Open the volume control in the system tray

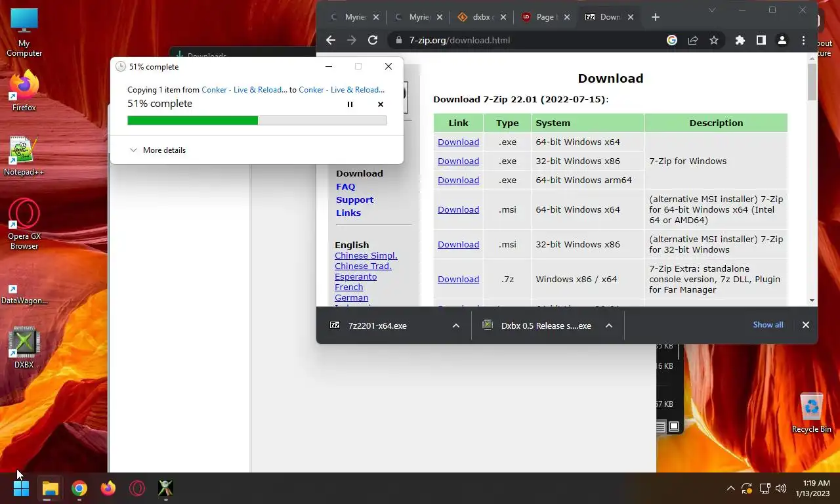[x=781, y=488]
